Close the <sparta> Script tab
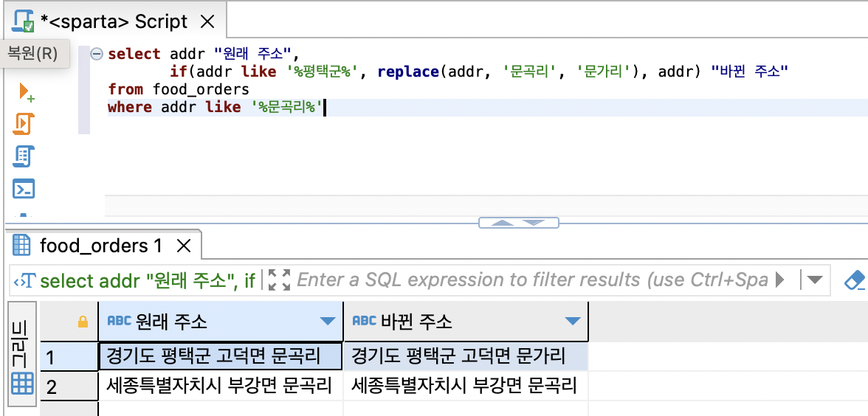 (x=207, y=21)
